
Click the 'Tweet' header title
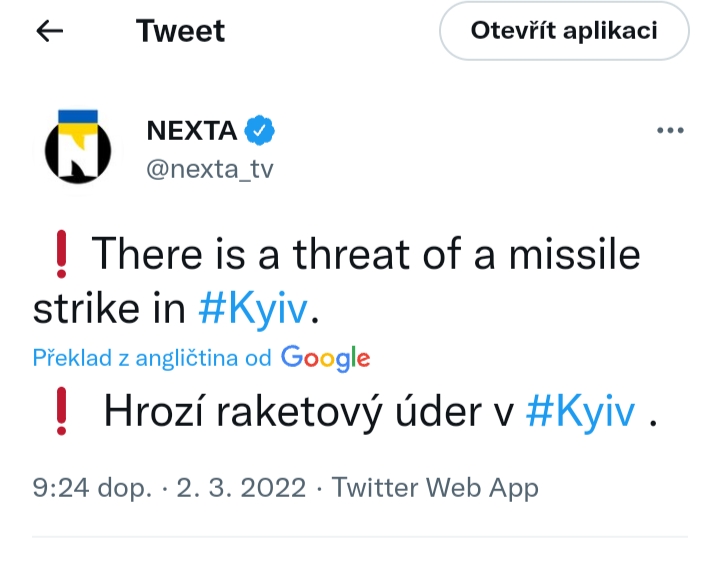pos(180,31)
